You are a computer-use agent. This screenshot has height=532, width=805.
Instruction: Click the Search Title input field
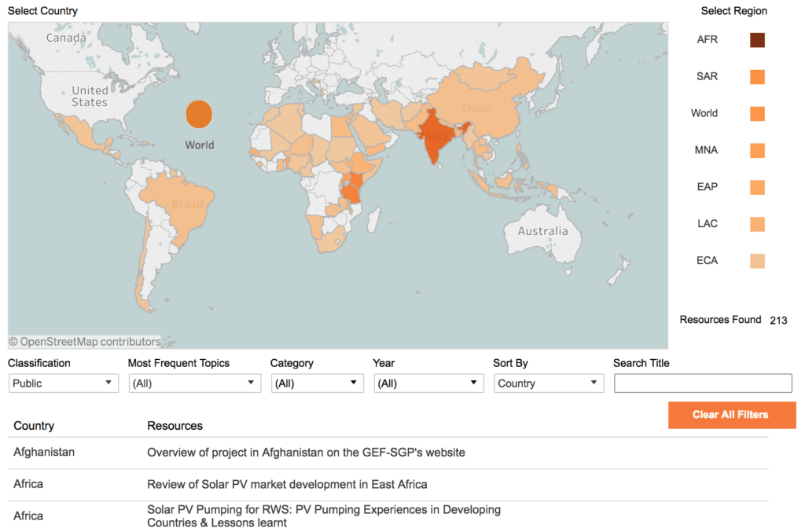[x=703, y=383]
